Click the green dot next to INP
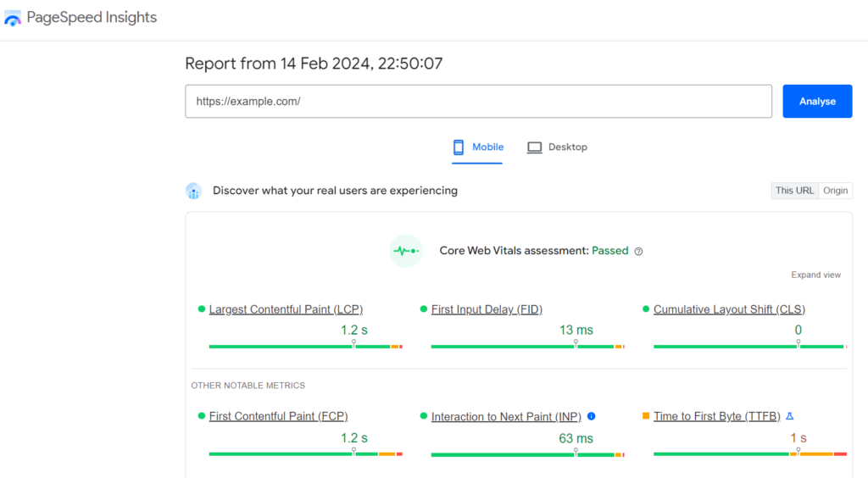This screenshot has width=868, height=478. [x=424, y=416]
